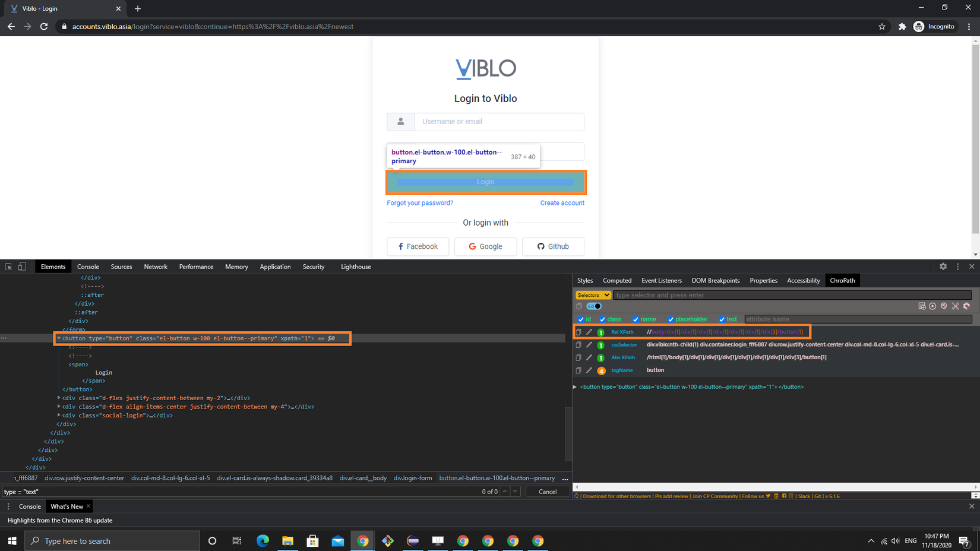Click the DevTools inspect element picker icon
Viewport: 980px width, 551px height.
[x=8, y=267]
